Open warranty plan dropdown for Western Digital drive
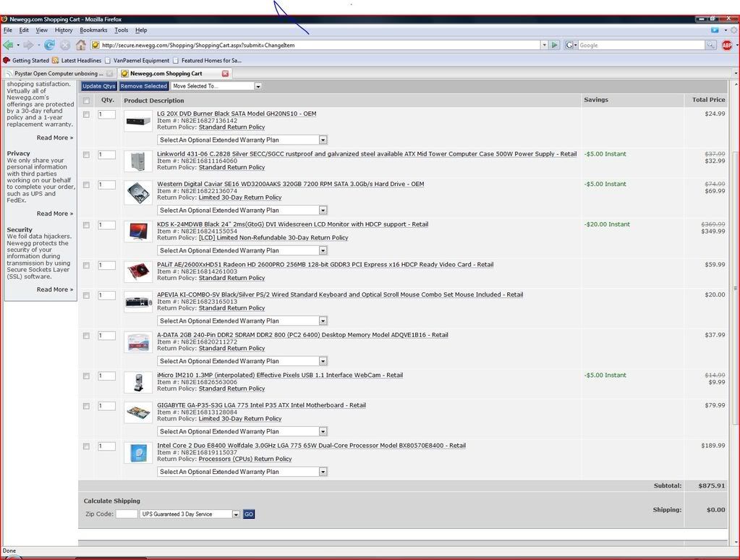The image size is (740, 560). 242,210
